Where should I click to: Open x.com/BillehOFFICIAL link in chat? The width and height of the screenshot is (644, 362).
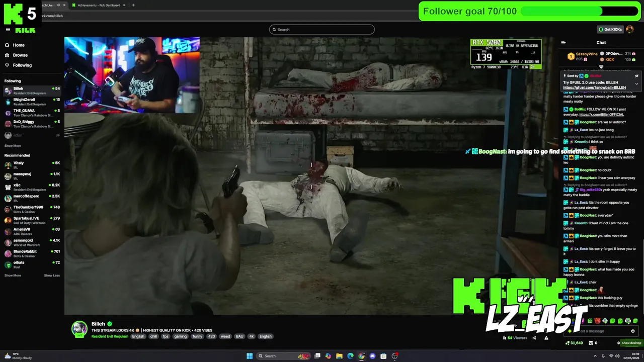[603, 115]
